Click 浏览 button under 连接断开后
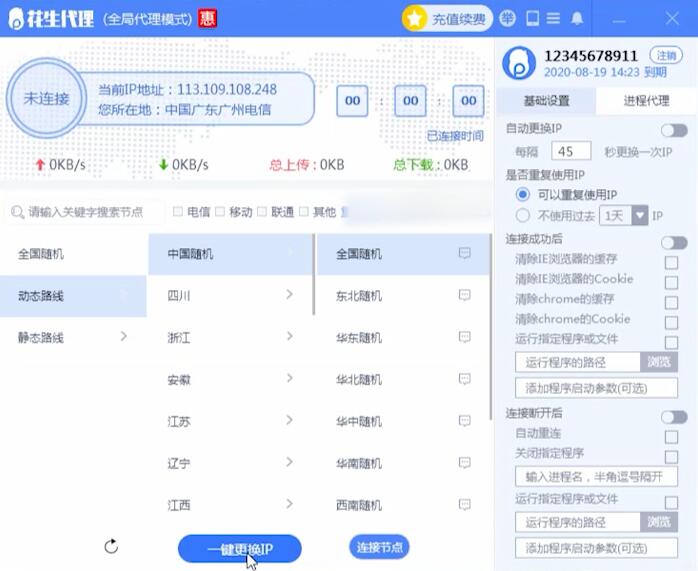698x571 pixels. tap(659, 522)
